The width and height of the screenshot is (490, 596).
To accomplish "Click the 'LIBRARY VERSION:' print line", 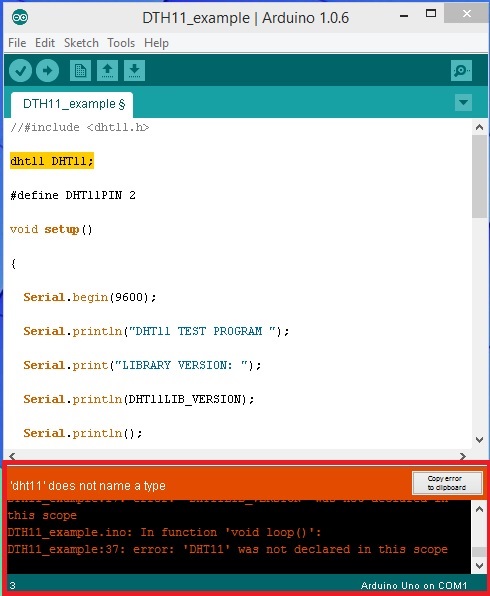I will (x=143, y=365).
